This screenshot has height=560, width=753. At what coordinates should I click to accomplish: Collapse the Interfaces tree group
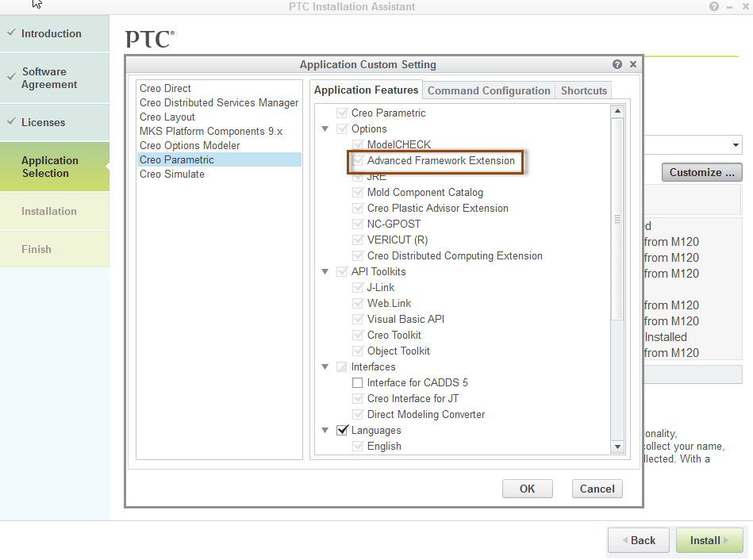325,366
